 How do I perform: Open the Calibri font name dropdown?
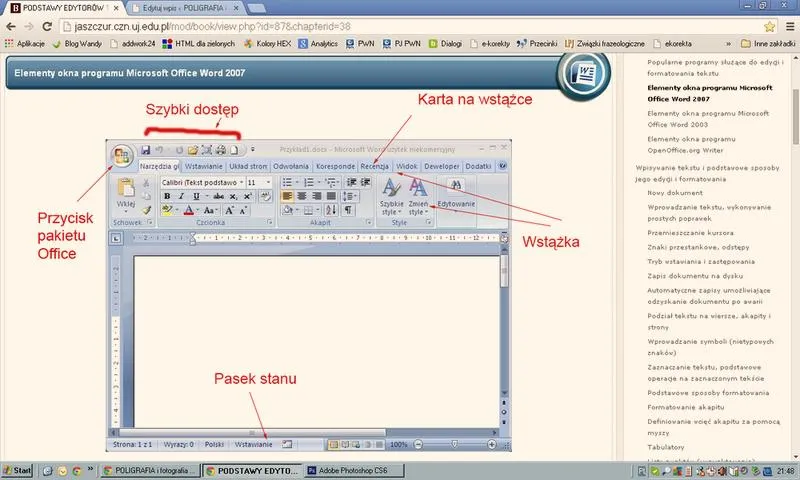click(x=241, y=182)
